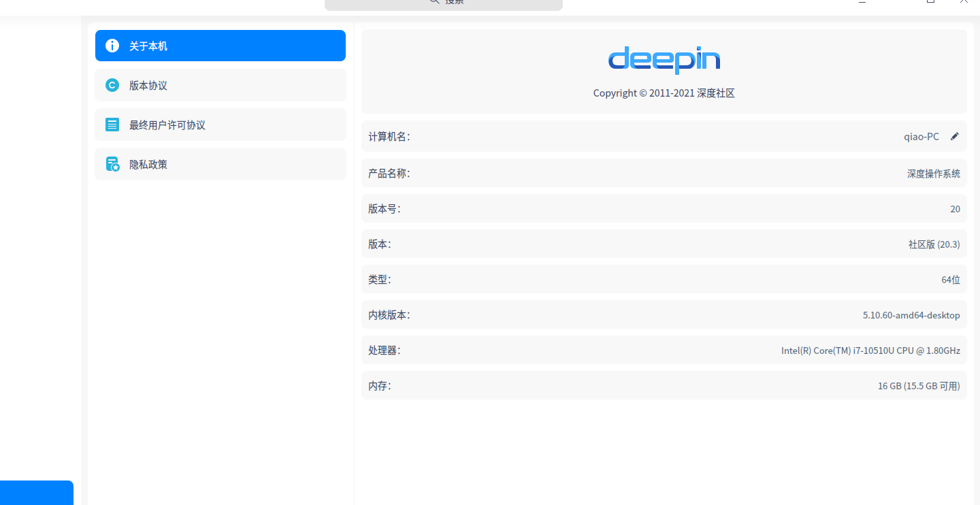Click the info icon beside 关于本机
This screenshot has width=980, height=505.
pyautogui.click(x=112, y=46)
